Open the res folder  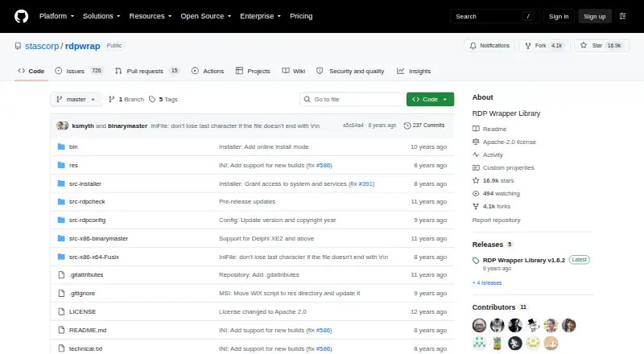73,165
